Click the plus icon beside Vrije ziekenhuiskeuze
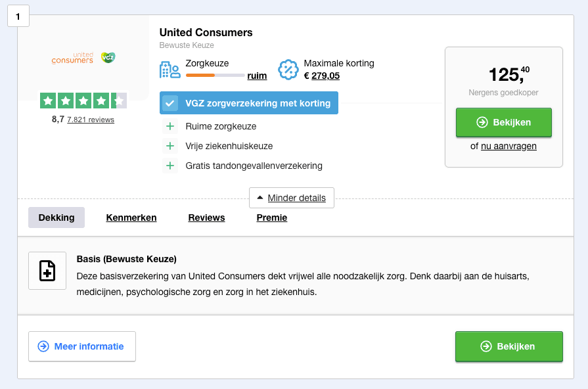Viewport: 588px width, 389px height. coord(170,146)
